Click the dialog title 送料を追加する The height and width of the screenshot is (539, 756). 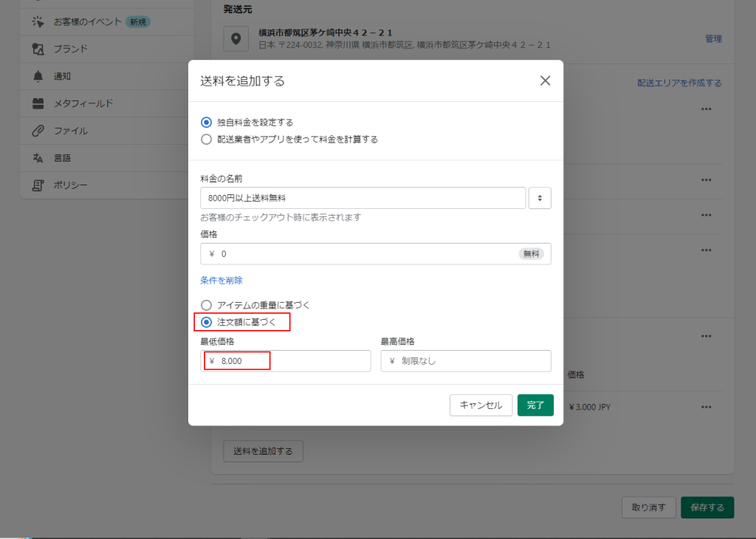click(242, 80)
